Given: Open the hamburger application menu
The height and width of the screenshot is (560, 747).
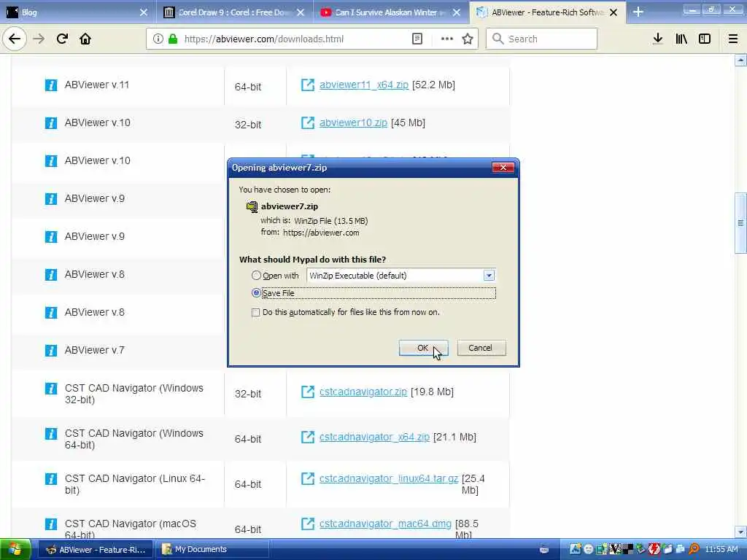Looking at the screenshot, I should [x=733, y=39].
